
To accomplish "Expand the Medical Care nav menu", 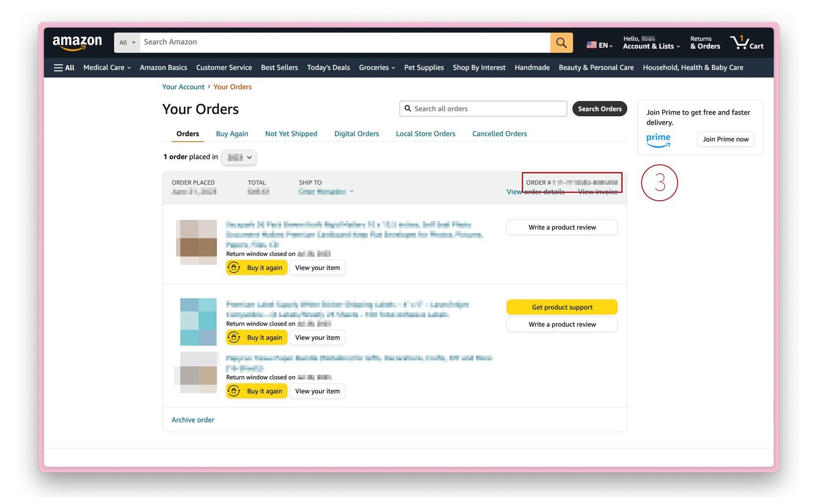I will point(107,68).
